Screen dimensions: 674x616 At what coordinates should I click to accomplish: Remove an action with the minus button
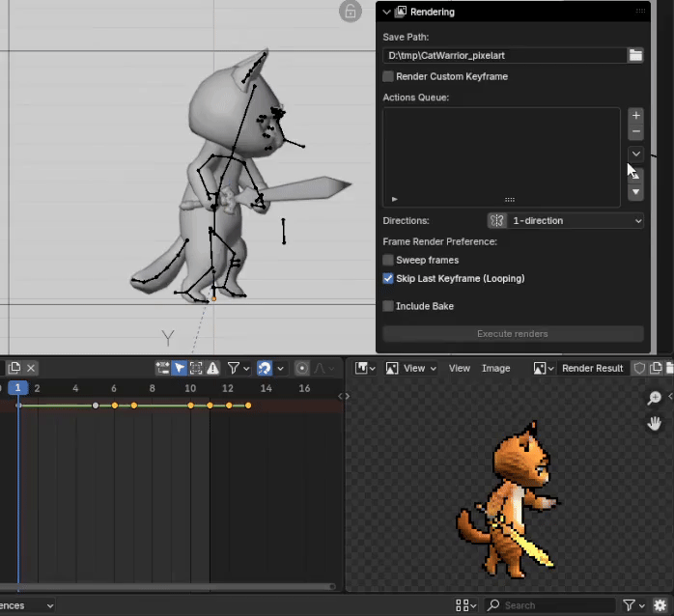pos(635,131)
